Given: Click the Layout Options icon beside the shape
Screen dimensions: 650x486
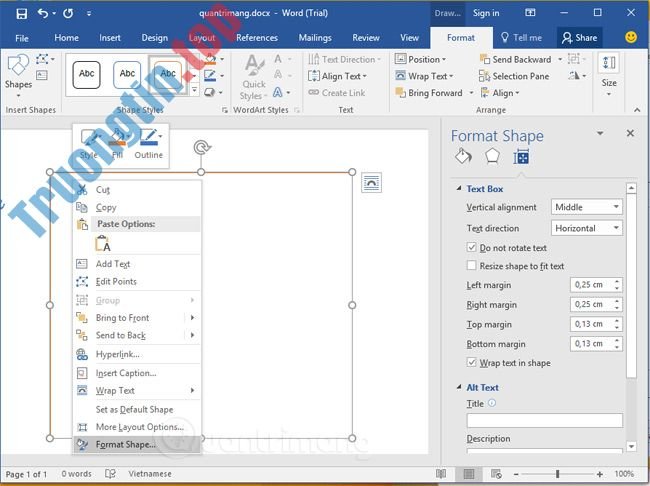Looking at the screenshot, I should pyautogui.click(x=371, y=183).
